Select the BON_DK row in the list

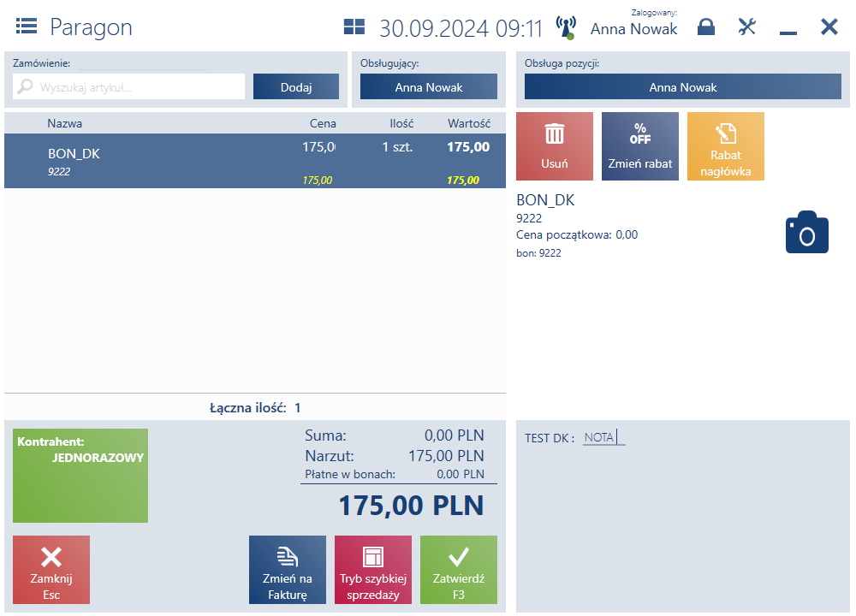255,161
